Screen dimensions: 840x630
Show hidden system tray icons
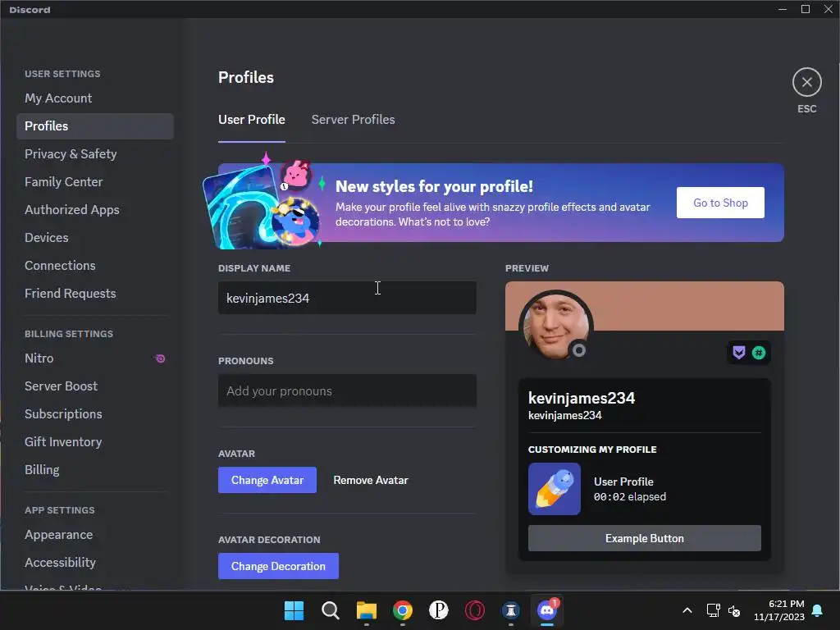coord(687,610)
